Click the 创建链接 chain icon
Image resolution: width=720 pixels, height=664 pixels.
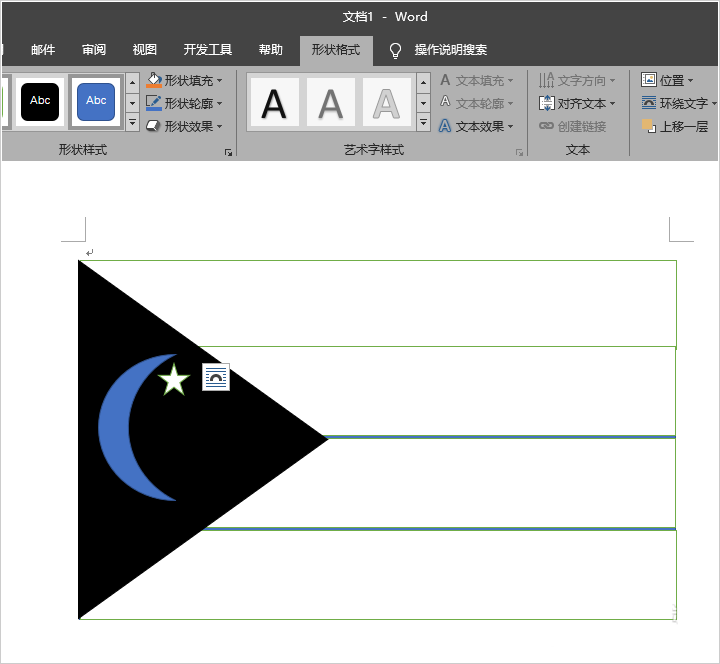(546, 125)
